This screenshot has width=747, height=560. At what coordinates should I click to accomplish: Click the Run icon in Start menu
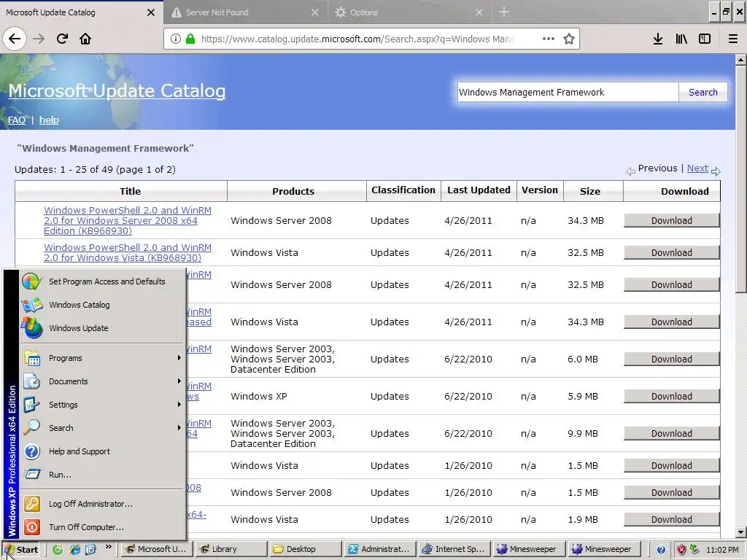point(32,474)
